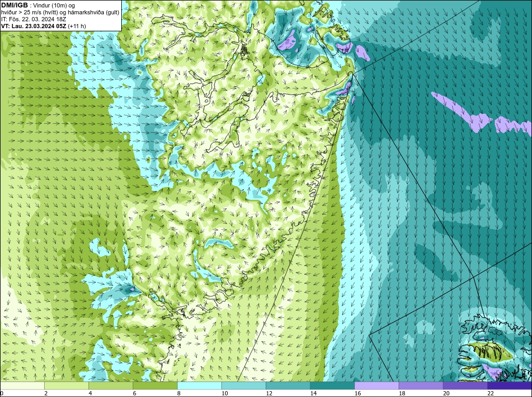532x397 pixels.
Task: Click the legend value "16"
Action: click(x=358, y=393)
